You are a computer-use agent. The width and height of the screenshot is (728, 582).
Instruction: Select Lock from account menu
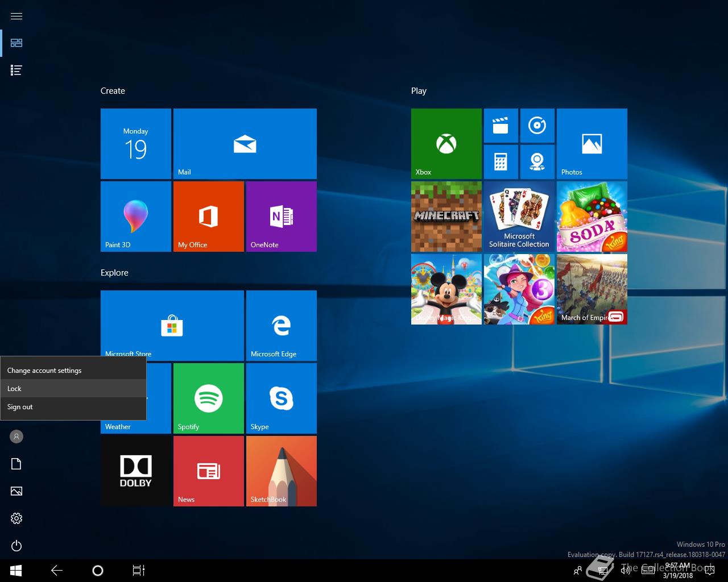click(73, 389)
